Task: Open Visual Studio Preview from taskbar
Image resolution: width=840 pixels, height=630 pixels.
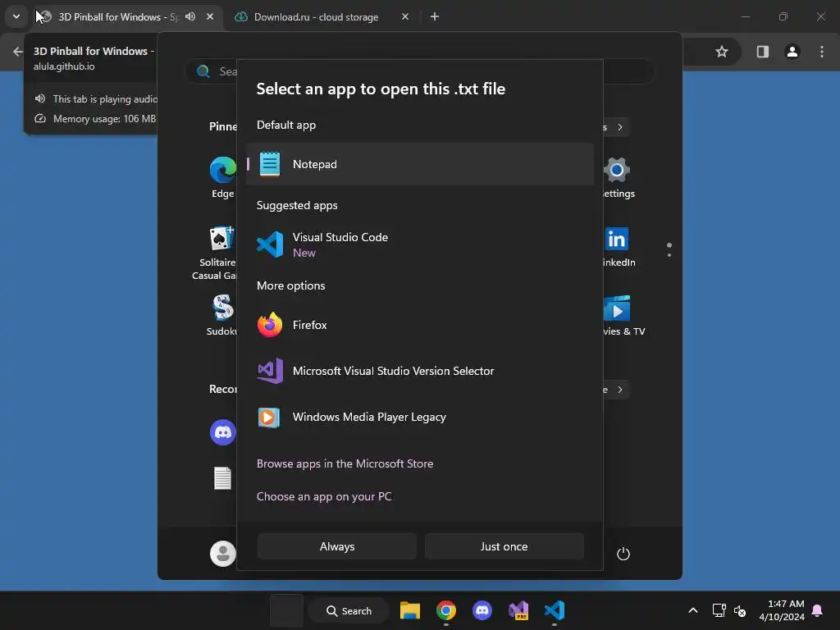Action: [x=518, y=610]
